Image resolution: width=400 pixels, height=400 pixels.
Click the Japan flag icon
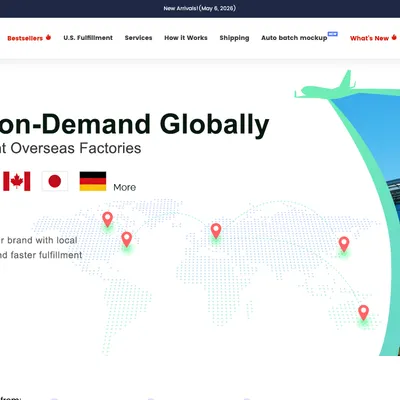click(55, 181)
